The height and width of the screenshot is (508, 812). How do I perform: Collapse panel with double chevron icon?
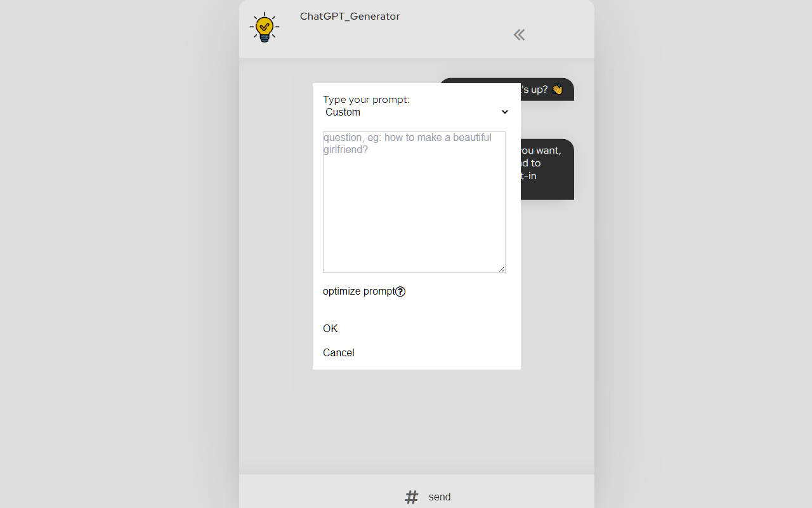coord(519,35)
